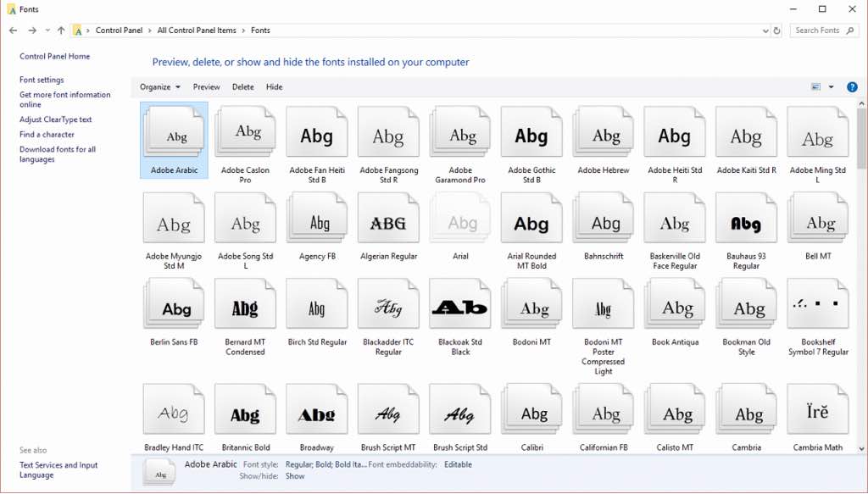Select the Agency FB font icon

[317, 218]
